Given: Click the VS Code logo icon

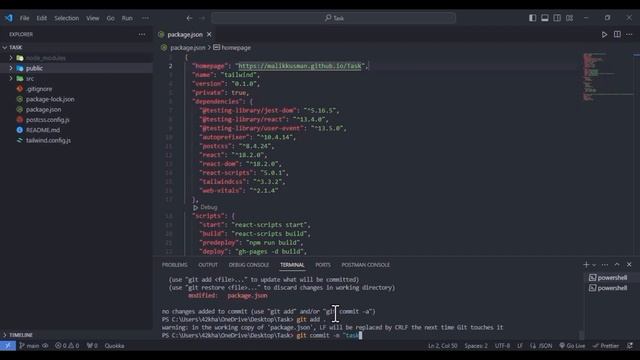Looking at the screenshot, I should pyautogui.click(x=9, y=18).
